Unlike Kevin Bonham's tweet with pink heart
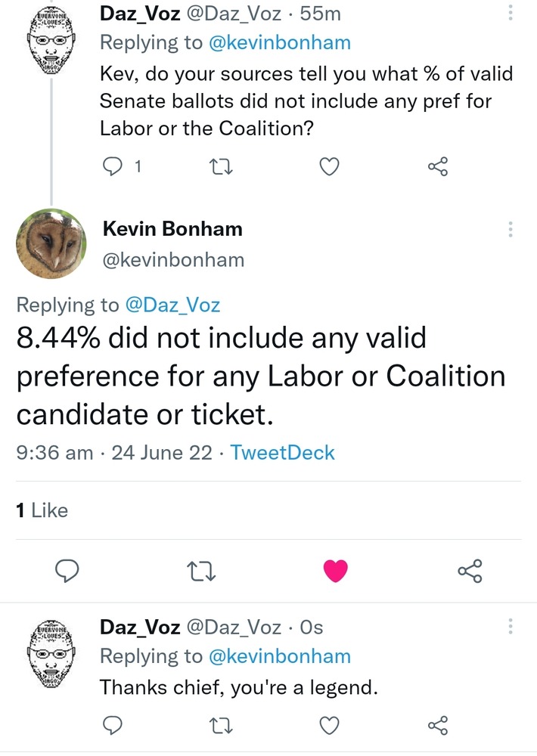This screenshot has width=537, height=756. [x=336, y=572]
